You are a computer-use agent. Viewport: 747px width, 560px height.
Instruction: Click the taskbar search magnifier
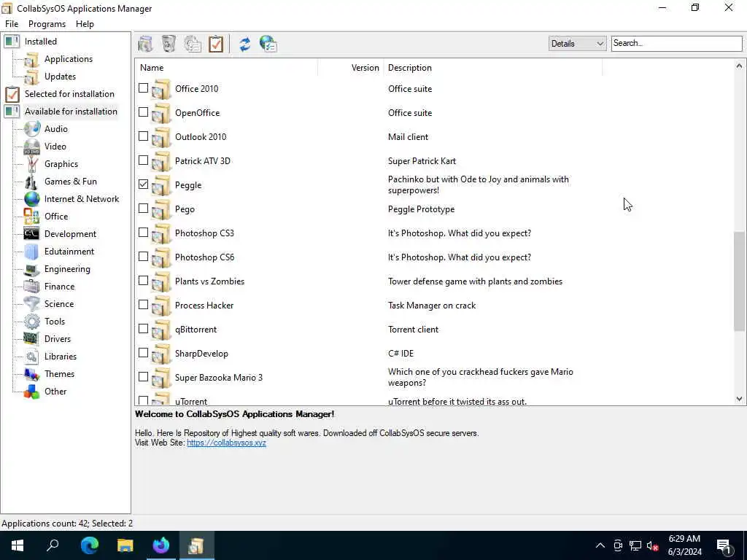pyautogui.click(x=53, y=545)
